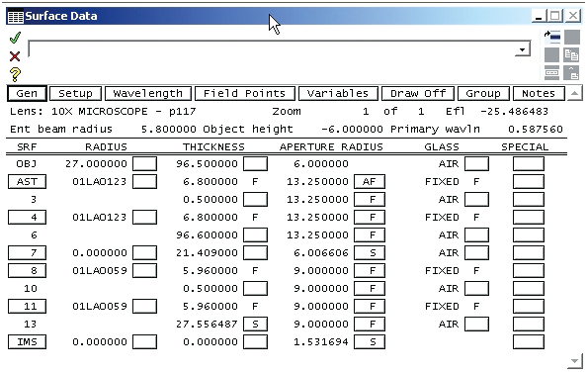
Task: Open the Variables button
Action: coord(338,93)
